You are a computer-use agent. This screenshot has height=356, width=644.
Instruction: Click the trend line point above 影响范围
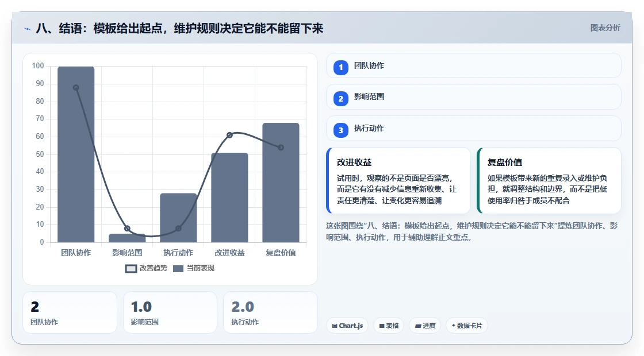127,229
